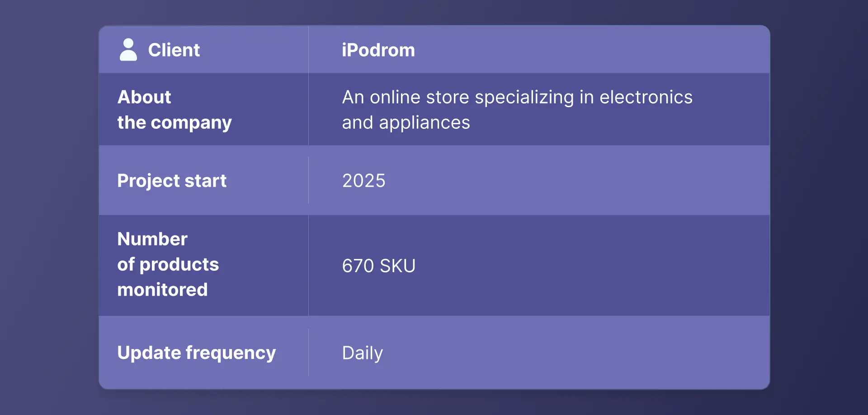Select the "of products" label line

pyautogui.click(x=168, y=264)
